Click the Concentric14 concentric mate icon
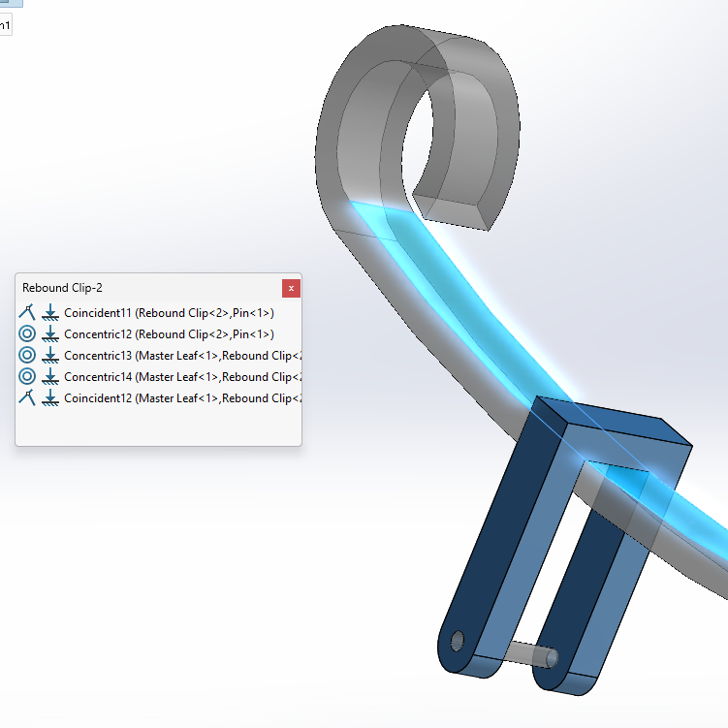Screen dimensions: 728x728 coord(27,376)
